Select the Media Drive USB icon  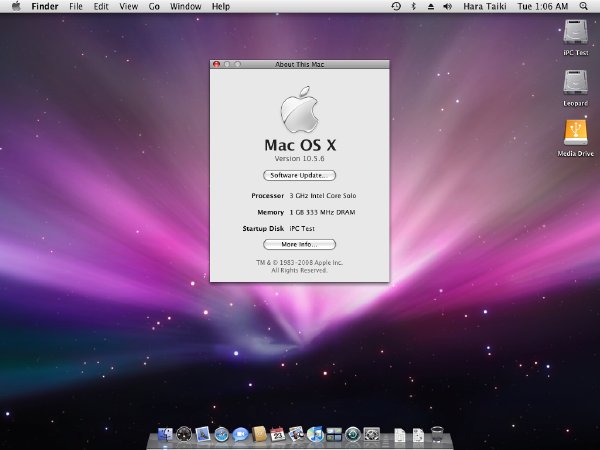[576, 132]
